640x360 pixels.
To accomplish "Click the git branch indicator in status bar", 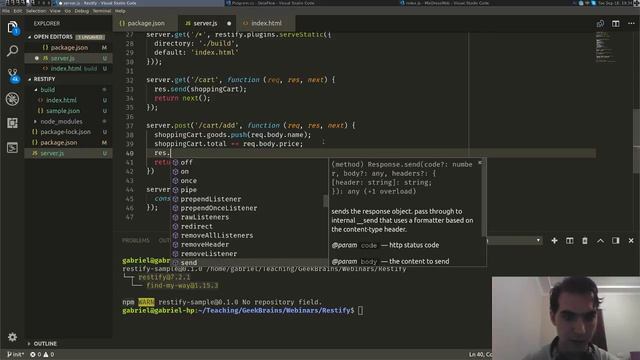I will (15, 354).
